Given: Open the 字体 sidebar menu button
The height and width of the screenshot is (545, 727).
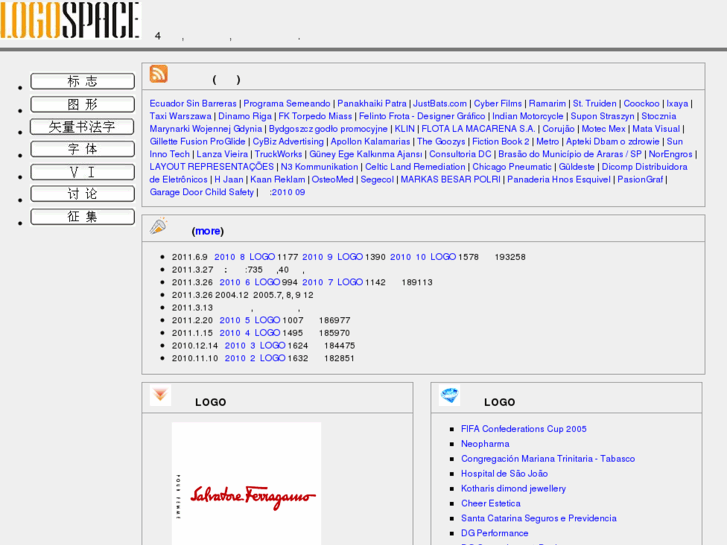Looking at the screenshot, I should click(x=83, y=149).
